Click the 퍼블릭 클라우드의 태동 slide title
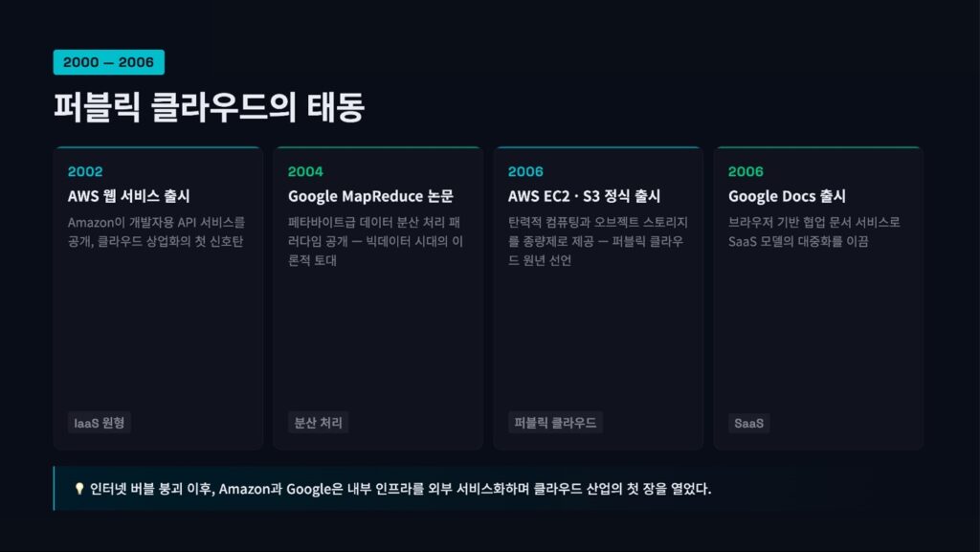 (x=209, y=107)
